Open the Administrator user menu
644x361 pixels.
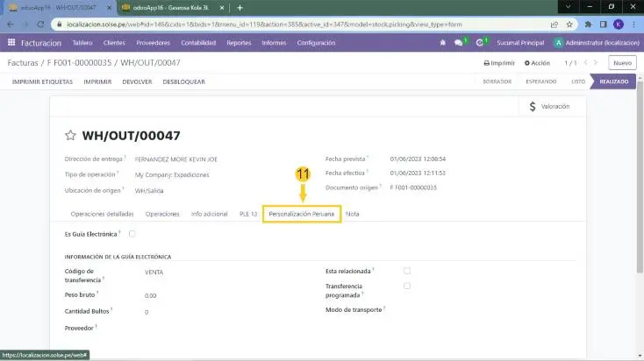coord(593,42)
